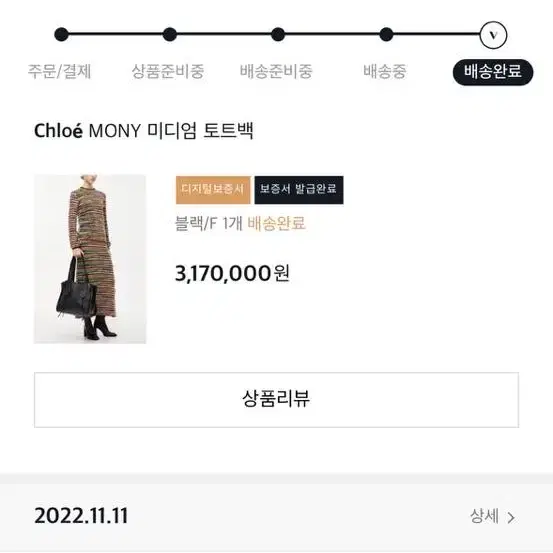Click the 상품준비중 progress dot
The height and width of the screenshot is (553, 553).
click(x=170, y=35)
